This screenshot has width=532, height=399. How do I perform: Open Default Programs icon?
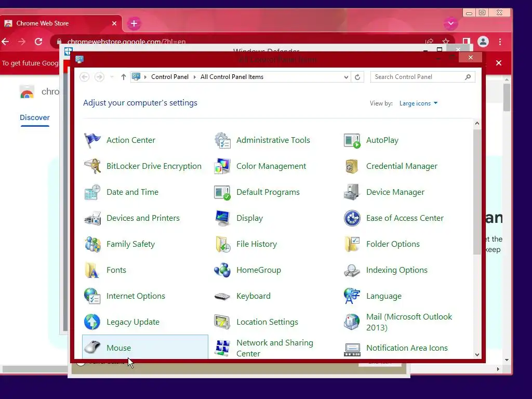222,192
